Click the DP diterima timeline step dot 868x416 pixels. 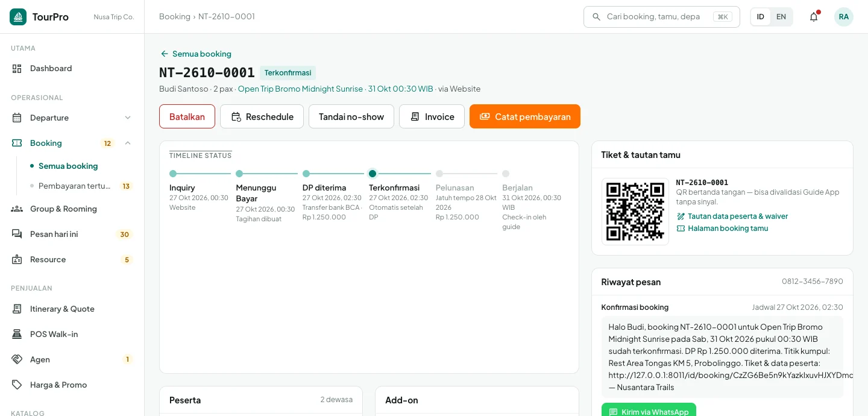point(306,174)
